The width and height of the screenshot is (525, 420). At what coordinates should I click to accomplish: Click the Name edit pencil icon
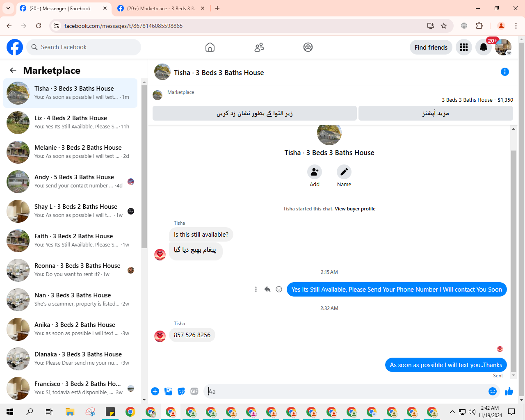click(x=344, y=172)
